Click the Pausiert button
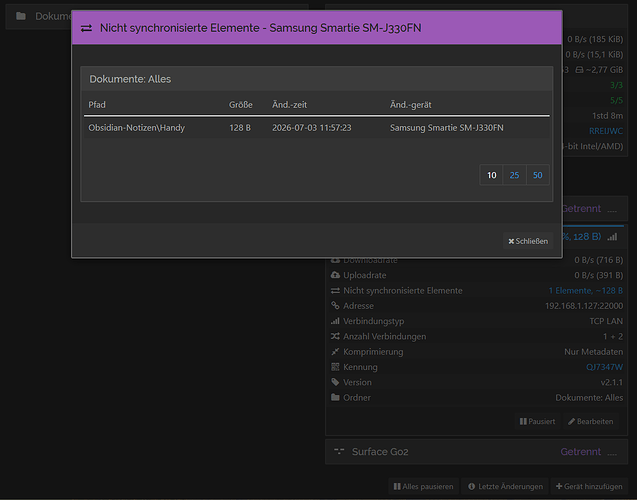 pyautogui.click(x=537, y=421)
